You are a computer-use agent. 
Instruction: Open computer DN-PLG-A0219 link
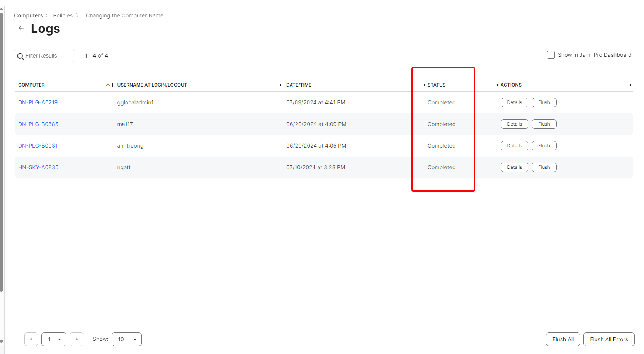click(38, 102)
